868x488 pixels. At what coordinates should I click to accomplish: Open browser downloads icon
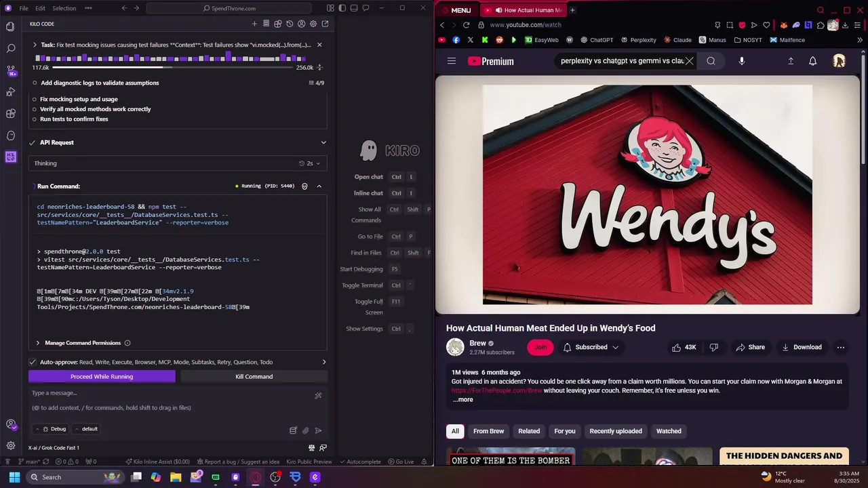845,25
